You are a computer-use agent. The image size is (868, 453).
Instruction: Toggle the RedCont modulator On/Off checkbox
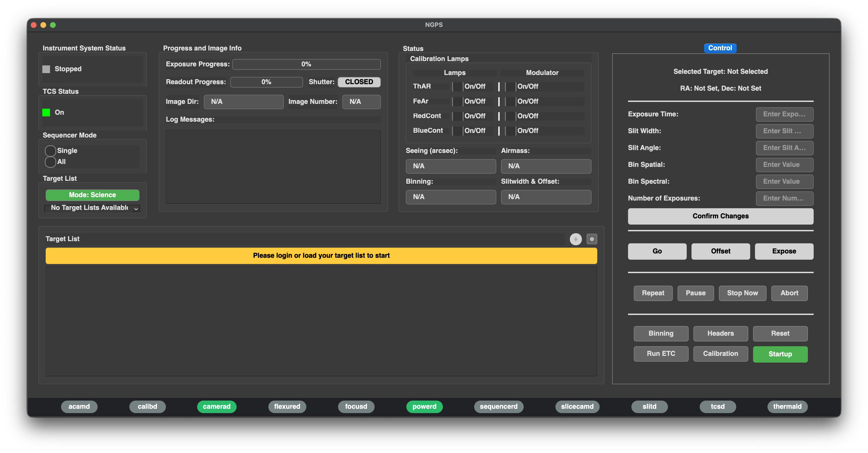click(x=510, y=116)
